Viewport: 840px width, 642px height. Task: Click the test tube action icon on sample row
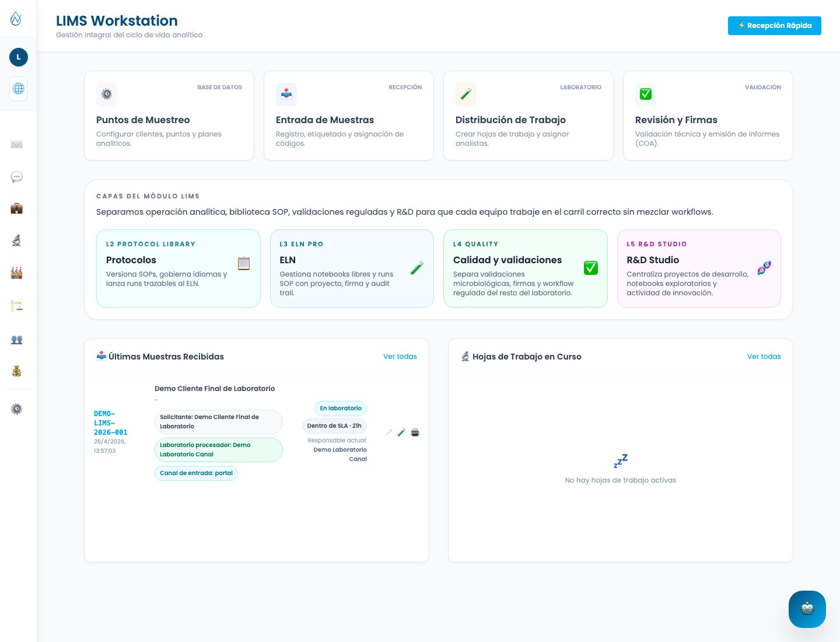tap(401, 432)
